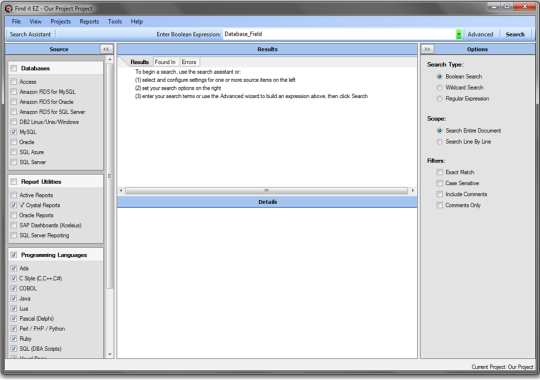Open the green expression history dropdown arrow
Viewport: 540px width, 380px height.
pyautogui.click(x=458, y=34)
